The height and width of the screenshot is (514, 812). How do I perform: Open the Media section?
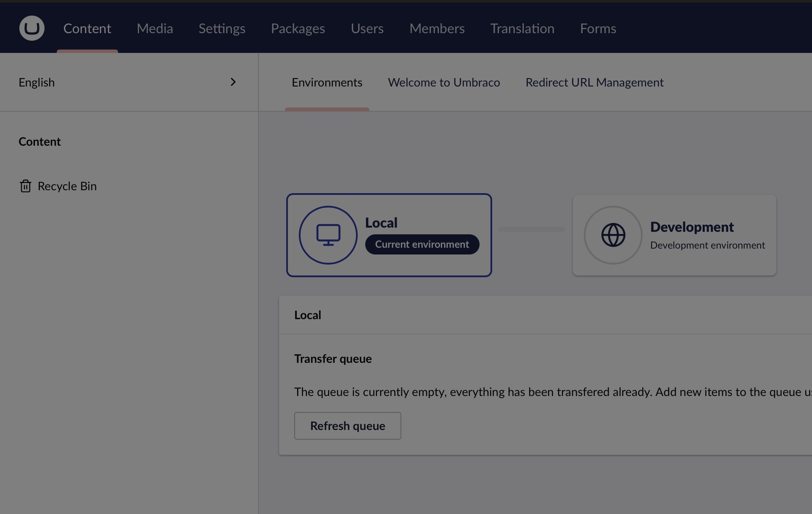tap(155, 29)
